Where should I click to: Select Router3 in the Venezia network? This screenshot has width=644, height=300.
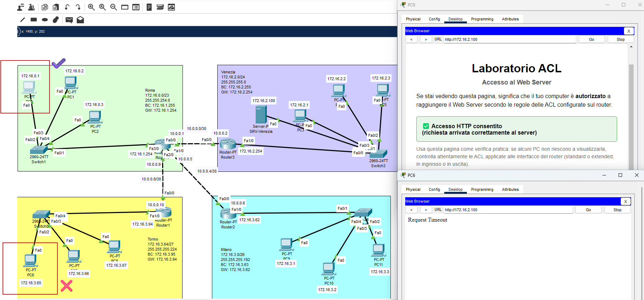pyautogui.click(x=228, y=144)
